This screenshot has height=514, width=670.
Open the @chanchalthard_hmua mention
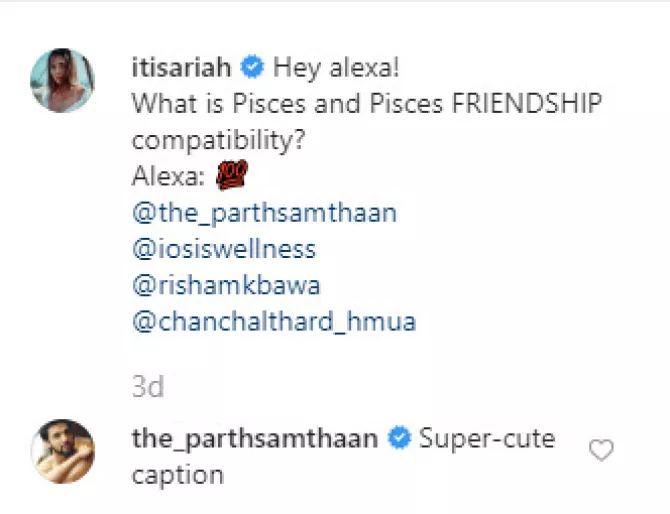tap(273, 322)
